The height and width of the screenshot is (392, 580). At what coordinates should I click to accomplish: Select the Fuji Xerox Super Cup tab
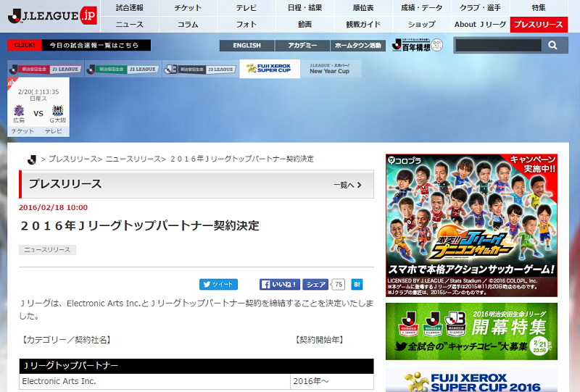270,69
